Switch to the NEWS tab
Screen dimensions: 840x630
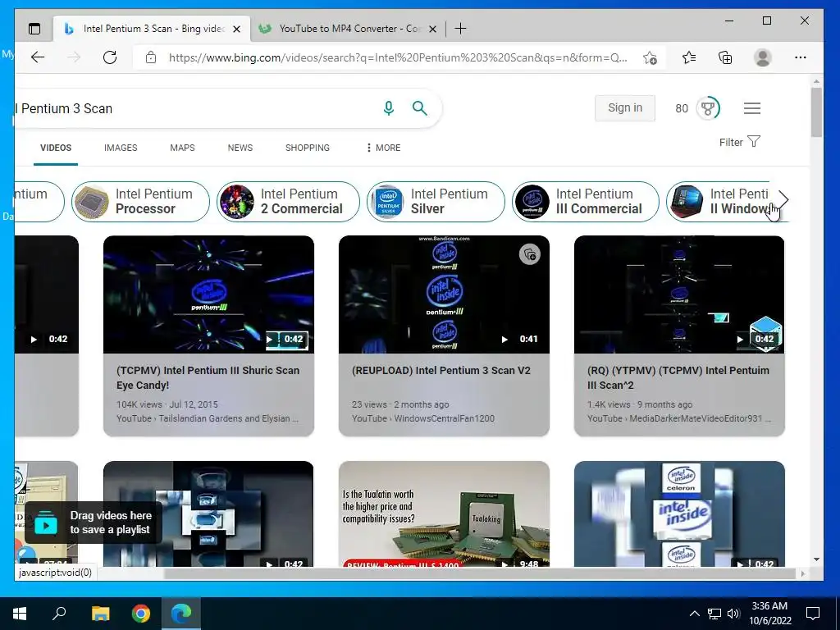tap(240, 148)
